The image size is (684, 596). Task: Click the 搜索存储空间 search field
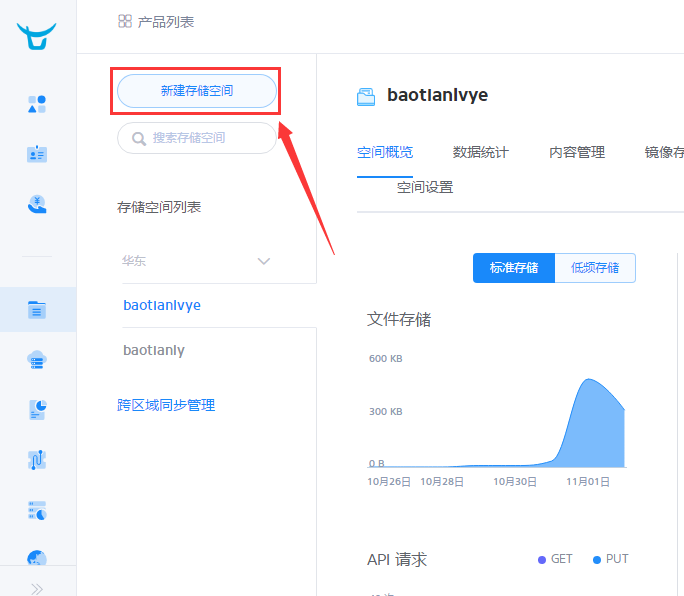click(197, 138)
